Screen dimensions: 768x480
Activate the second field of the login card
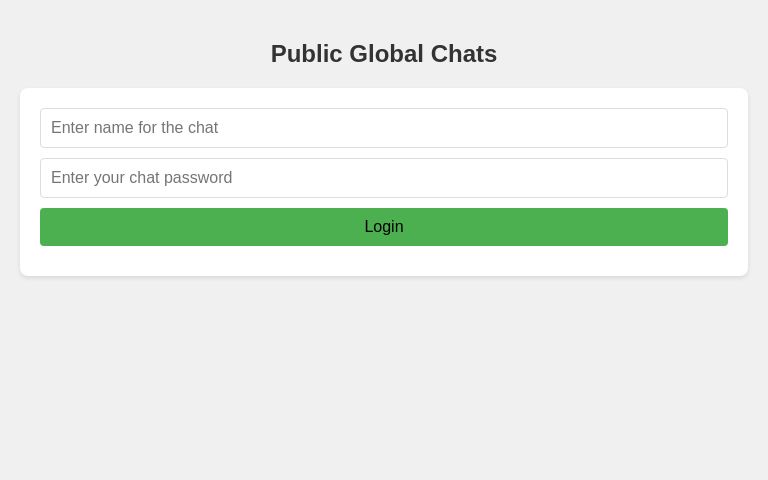tap(384, 178)
